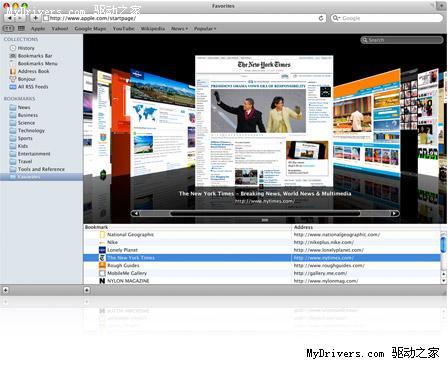Select National Geographic bookmark row
448x367 pixels.
(262, 235)
